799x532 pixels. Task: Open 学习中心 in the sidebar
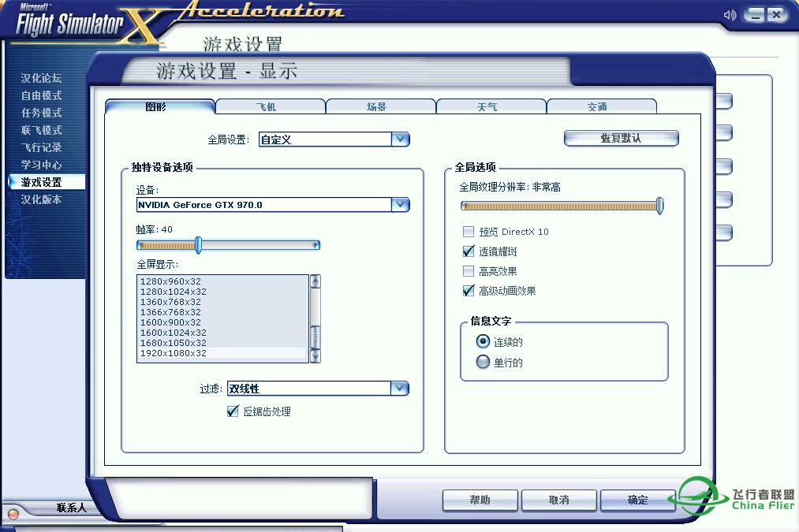click(x=41, y=165)
